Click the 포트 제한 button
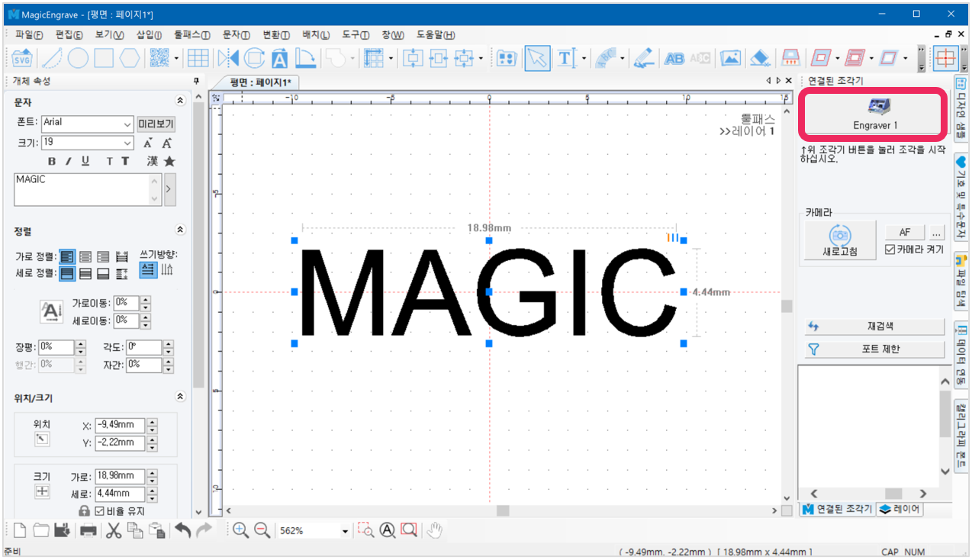The image size is (972, 560). pyautogui.click(x=875, y=349)
